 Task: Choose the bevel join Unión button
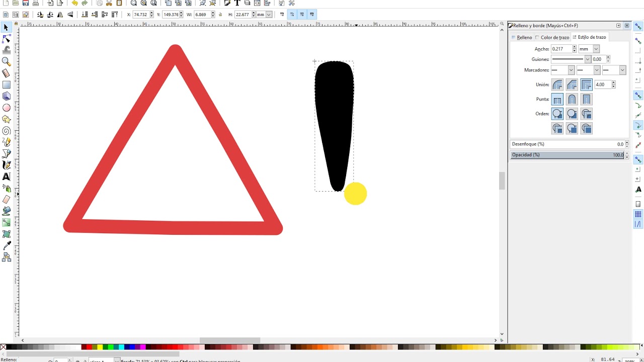pos(572,84)
